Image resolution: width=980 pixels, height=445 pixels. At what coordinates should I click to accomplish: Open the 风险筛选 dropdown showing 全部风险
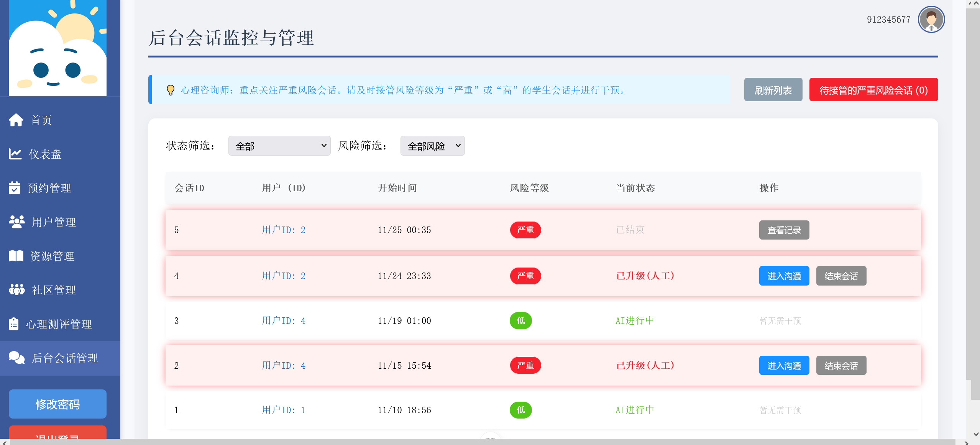coord(432,146)
